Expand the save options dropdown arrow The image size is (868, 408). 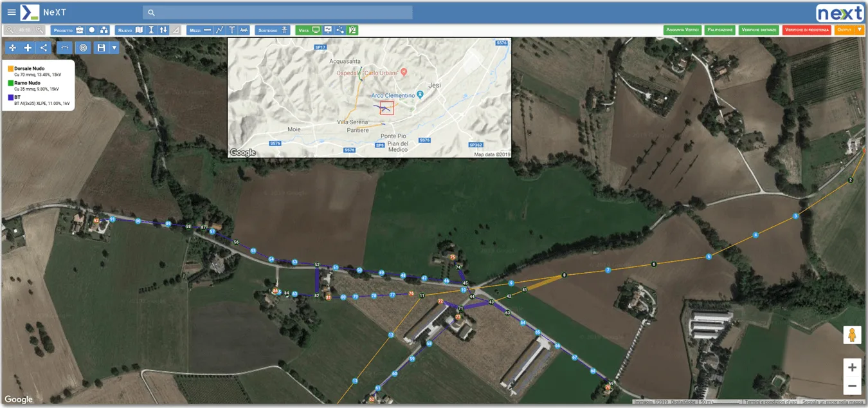pyautogui.click(x=114, y=48)
